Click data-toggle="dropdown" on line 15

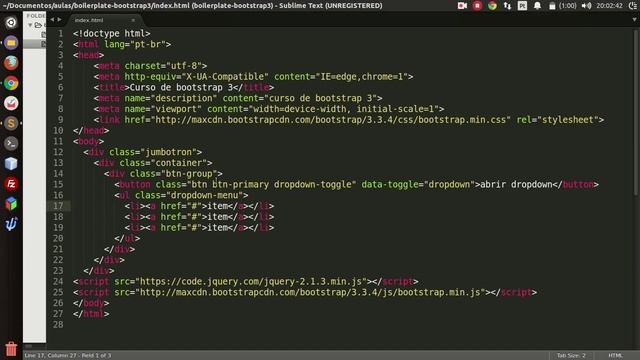click(x=418, y=184)
